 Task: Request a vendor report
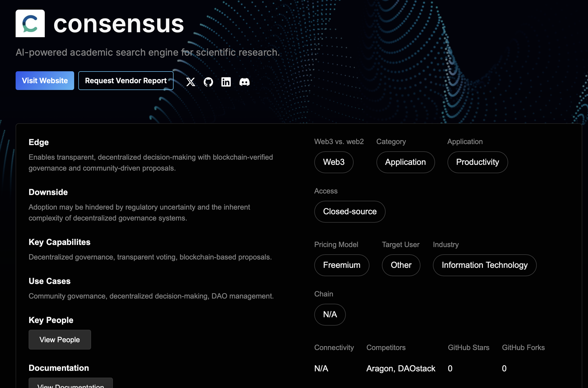[x=126, y=81]
